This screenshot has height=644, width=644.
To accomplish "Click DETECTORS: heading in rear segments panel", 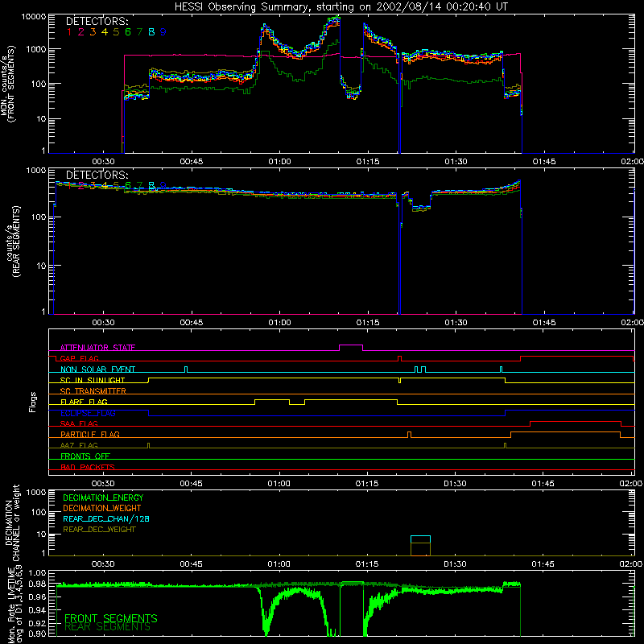I will pos(97,175).
